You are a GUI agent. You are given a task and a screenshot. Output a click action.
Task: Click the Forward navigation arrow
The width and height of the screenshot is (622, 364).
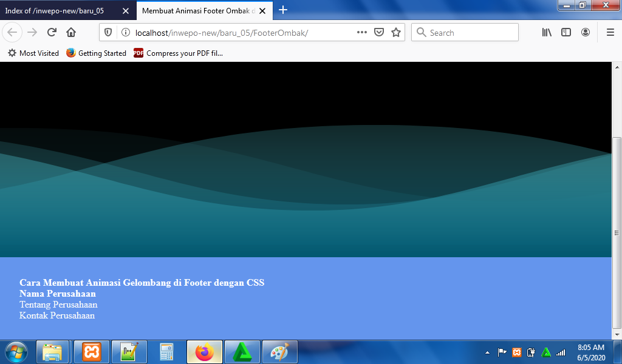tap(32, 33)
